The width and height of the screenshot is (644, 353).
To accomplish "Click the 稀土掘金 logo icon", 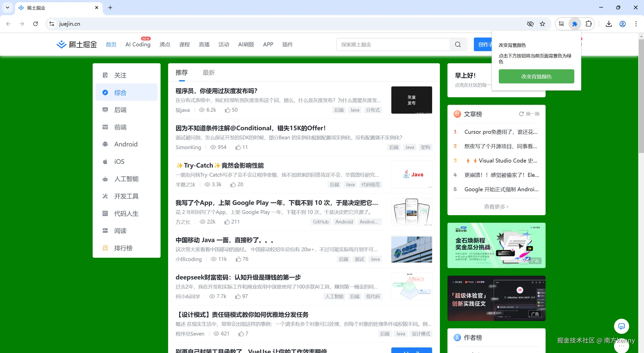I will point(61,44).
